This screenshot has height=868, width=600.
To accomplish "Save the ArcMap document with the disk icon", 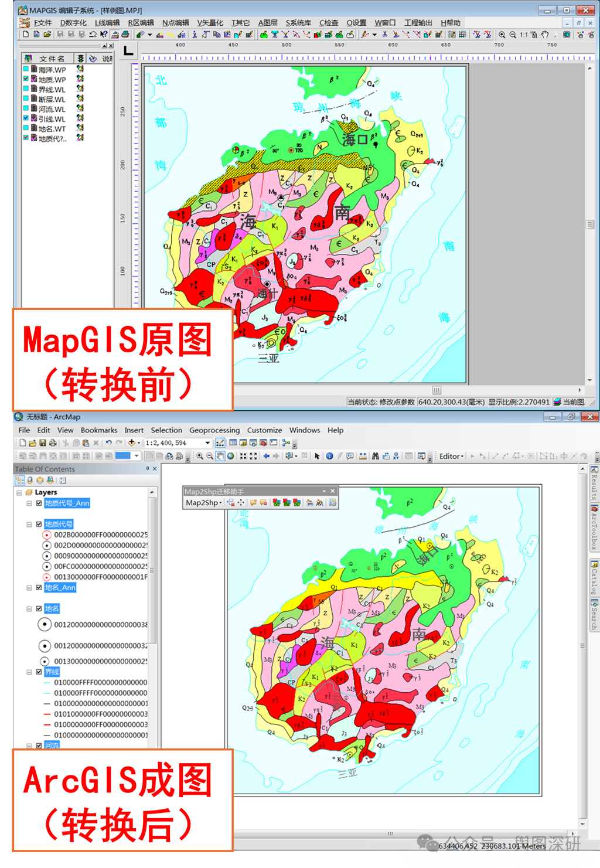I will [x=43, y=443].
